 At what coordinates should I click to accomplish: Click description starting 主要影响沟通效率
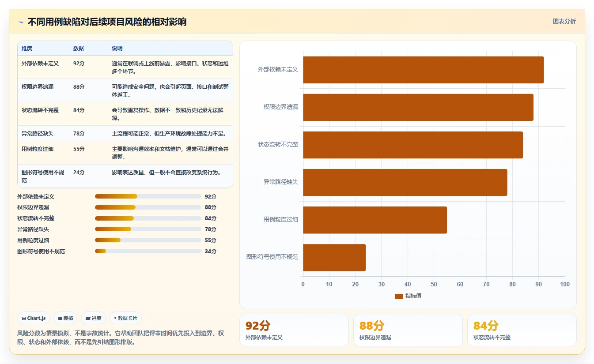170,153
